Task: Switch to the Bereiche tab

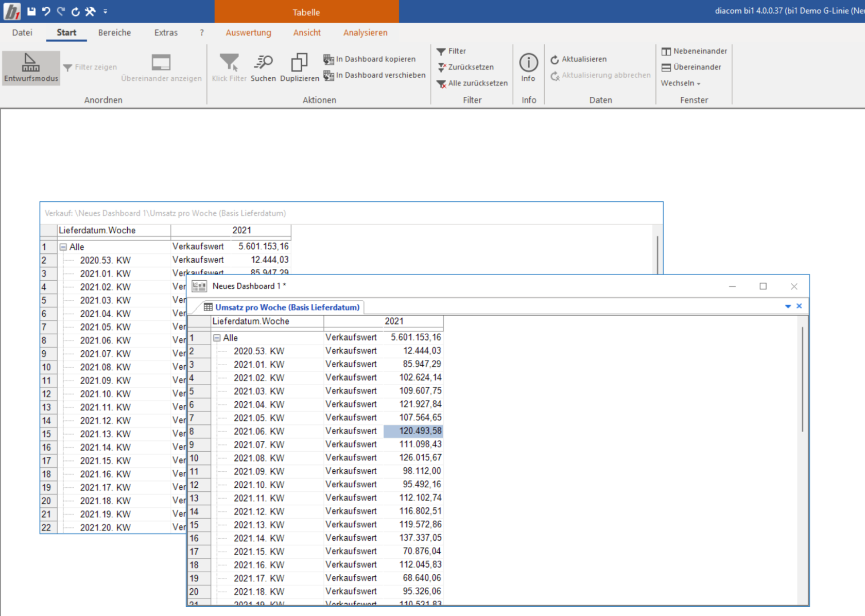Action: tap(114, 32)
